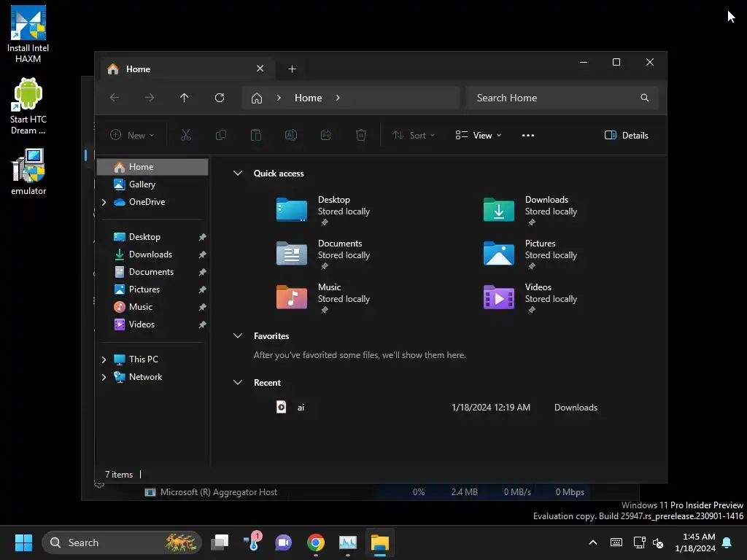The height and width of the screenshot is (560, 747).
Task: Close the Home tab
Action: [x=260, y=69]
